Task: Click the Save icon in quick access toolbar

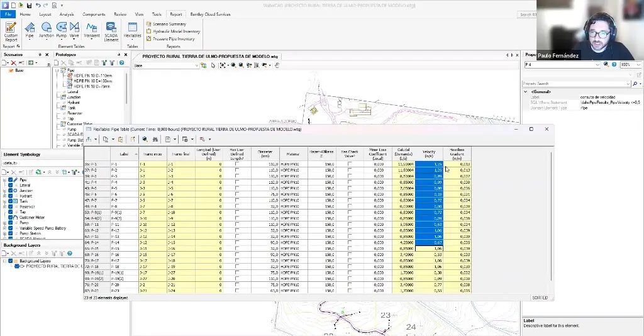Action: (29, 5)
